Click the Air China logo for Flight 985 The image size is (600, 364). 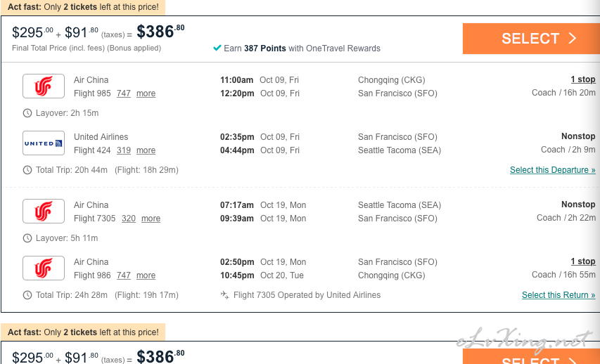[x=44, y=86]
